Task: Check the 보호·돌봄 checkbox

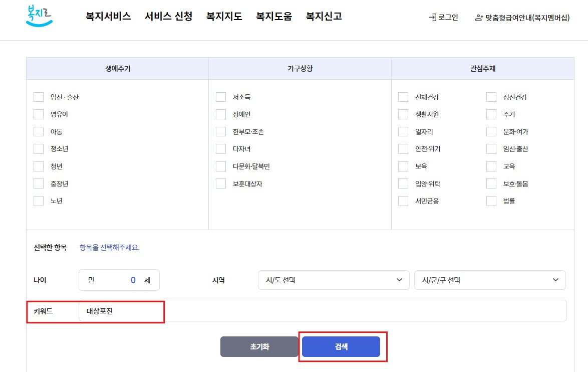Action: [491, 183]
